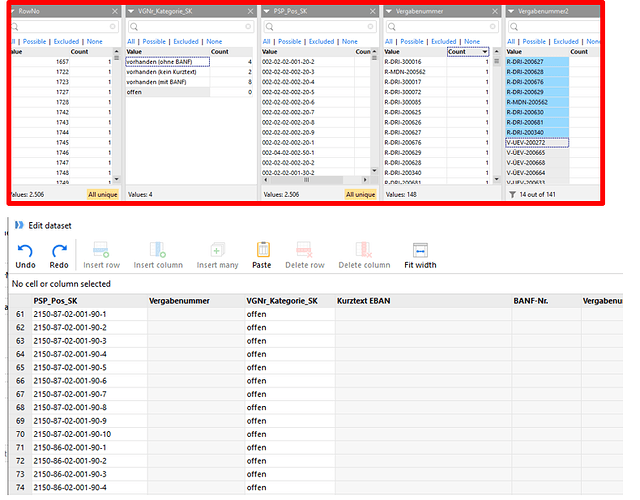
Task: Click 'Excluded' link in PSP_Pos_SK panel
Action: [321, 41]
